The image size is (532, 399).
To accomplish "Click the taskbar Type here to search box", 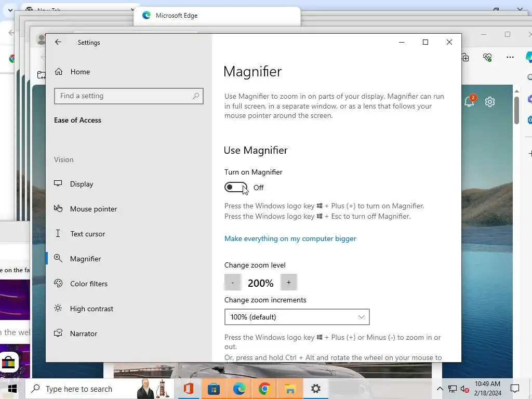I will (x=100, y=389).
